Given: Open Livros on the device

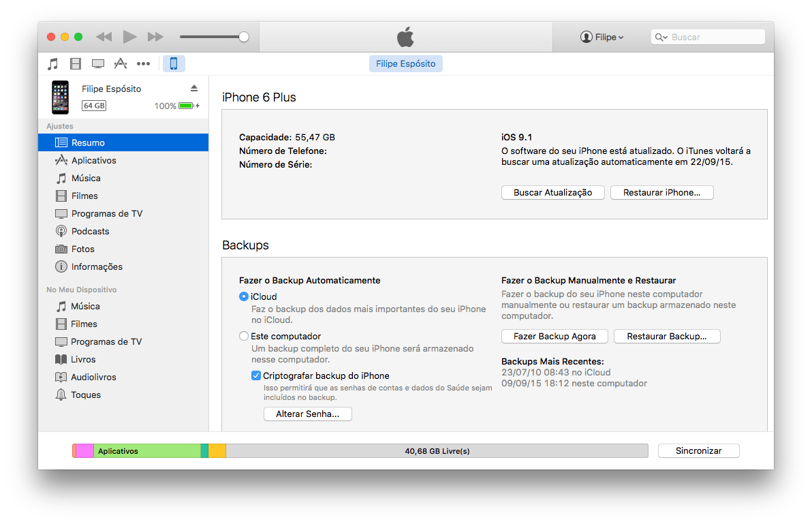Looking at the screenshot, I should pos(123,359).
